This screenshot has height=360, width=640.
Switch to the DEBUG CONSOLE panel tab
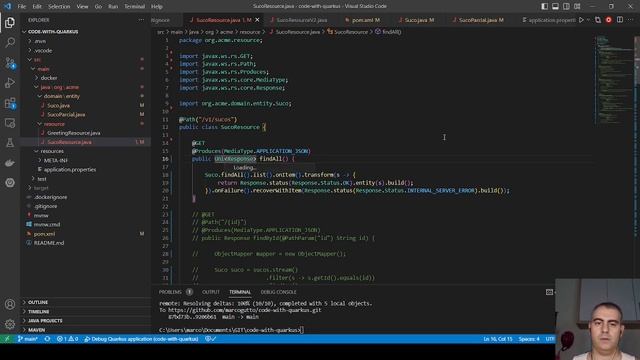point(278,292)
